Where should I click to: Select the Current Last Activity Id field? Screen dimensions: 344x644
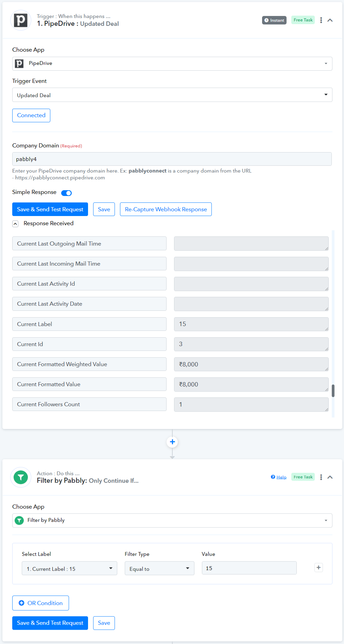(x=89, y=284)
